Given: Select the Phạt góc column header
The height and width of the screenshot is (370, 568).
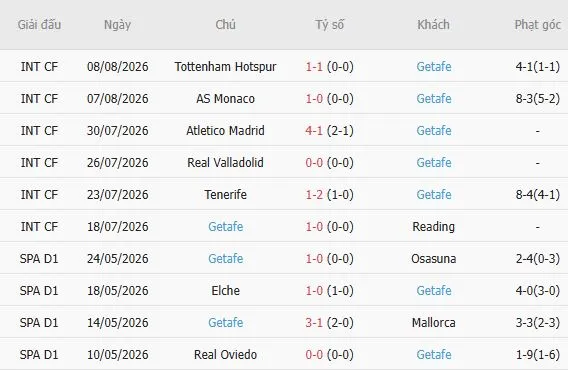Looking at the screenshot, I should tap(538, 25).
